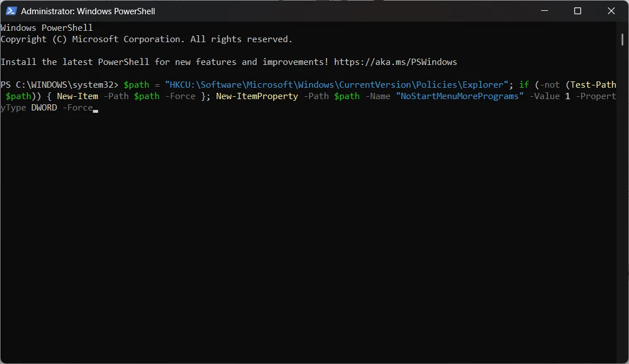Viewport: 629px width, 364px height.
Task: Click the Test-Path command text
Action: coord(593,84)
